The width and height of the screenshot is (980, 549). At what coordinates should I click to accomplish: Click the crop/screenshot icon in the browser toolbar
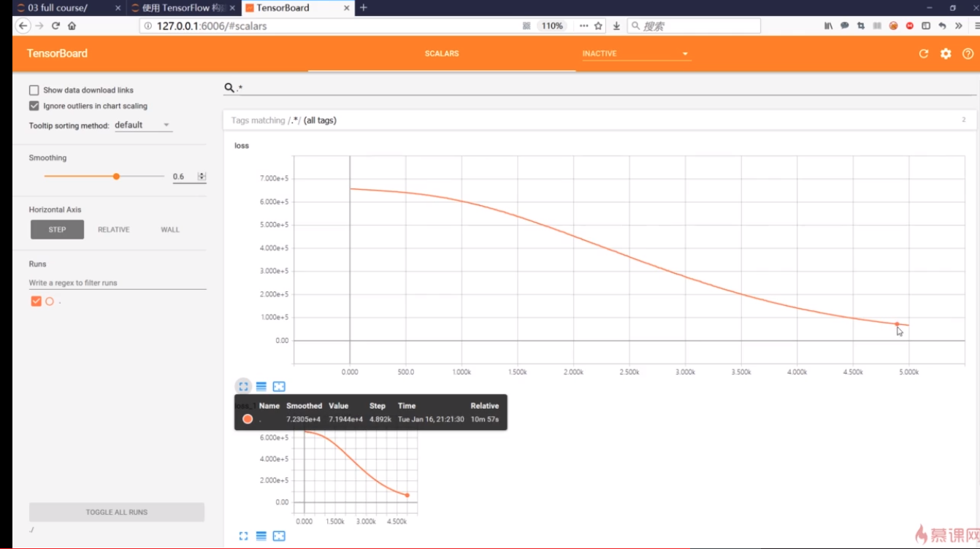click(x=861, y=26)
